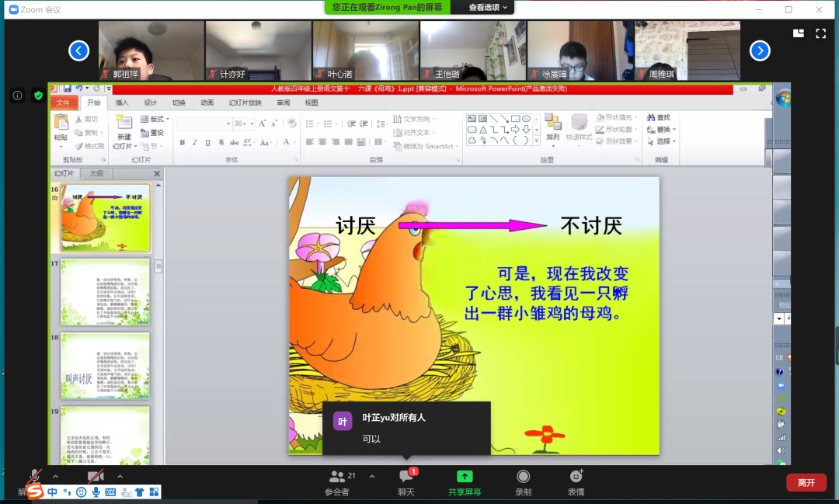The image size is (839, 504).
Task: Click the green Share Screen button
Action: point(465,482)
